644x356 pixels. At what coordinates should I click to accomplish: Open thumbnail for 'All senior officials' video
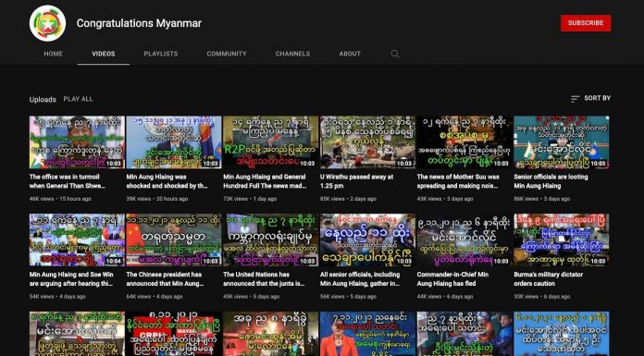coord(367,239)
